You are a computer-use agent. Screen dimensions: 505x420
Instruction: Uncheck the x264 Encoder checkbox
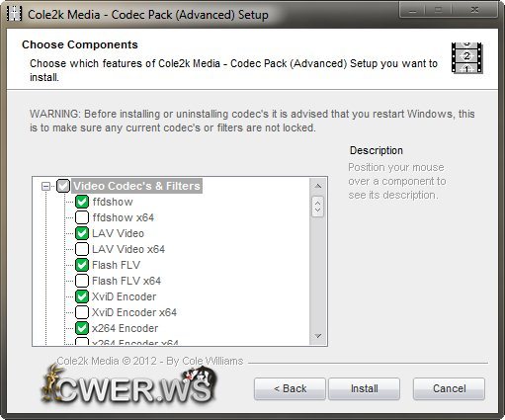click(x=82, y=328)
